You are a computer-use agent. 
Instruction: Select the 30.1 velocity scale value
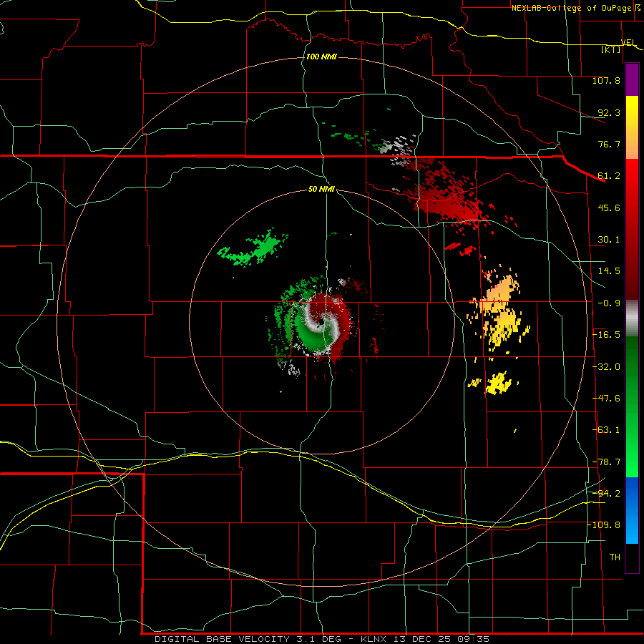[609, 240]
